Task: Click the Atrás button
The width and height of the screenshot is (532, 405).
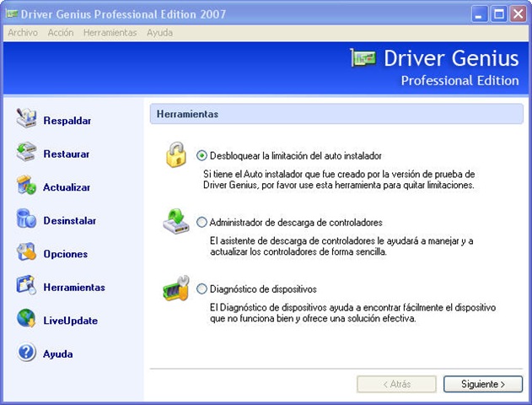Action: 396,384
